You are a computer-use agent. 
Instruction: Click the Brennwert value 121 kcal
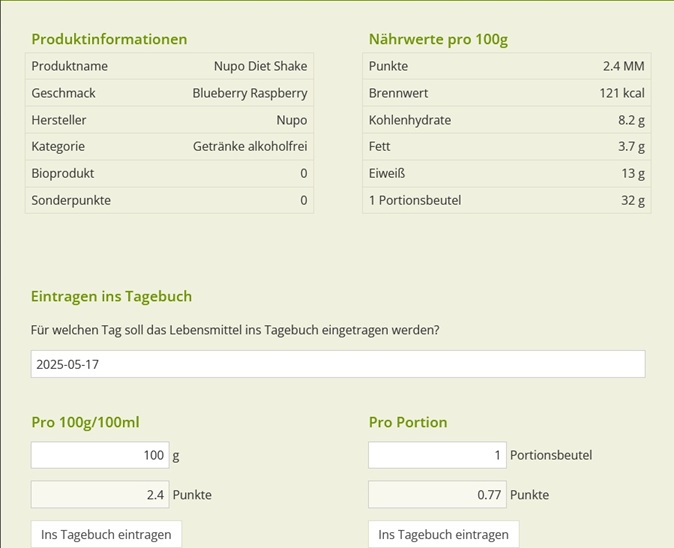[x=622, y=93]
